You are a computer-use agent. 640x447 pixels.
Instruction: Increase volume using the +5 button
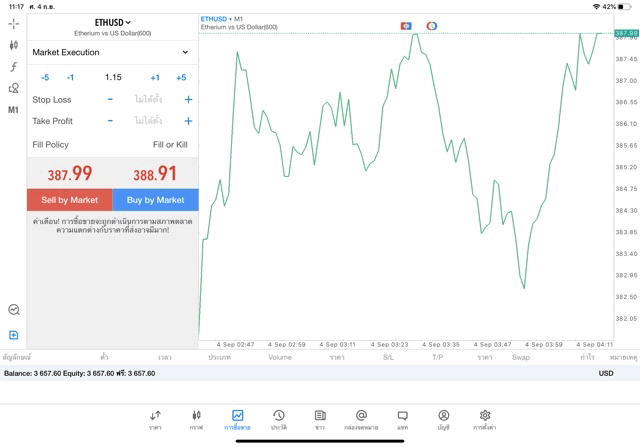pos(181,77)
